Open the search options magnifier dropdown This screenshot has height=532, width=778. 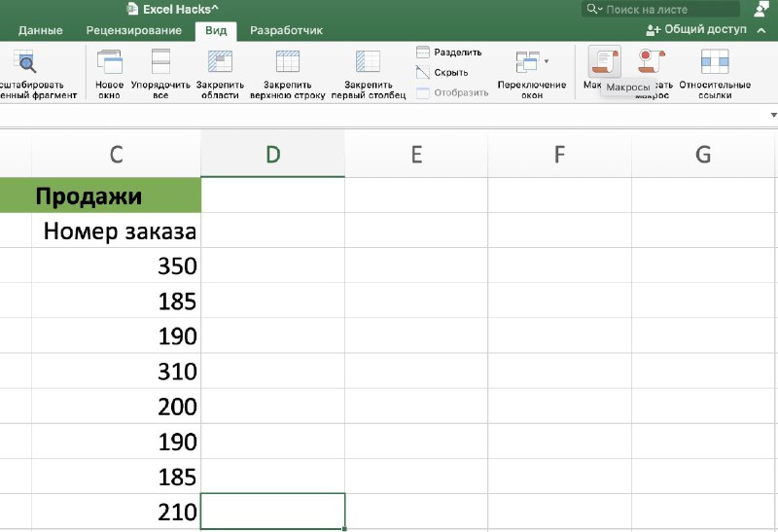tap(594, 9)
